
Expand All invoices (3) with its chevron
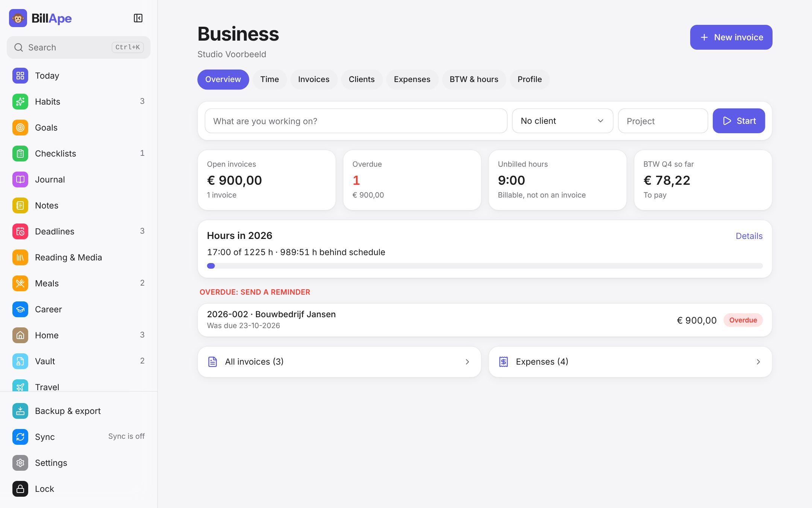coord(467,362)
